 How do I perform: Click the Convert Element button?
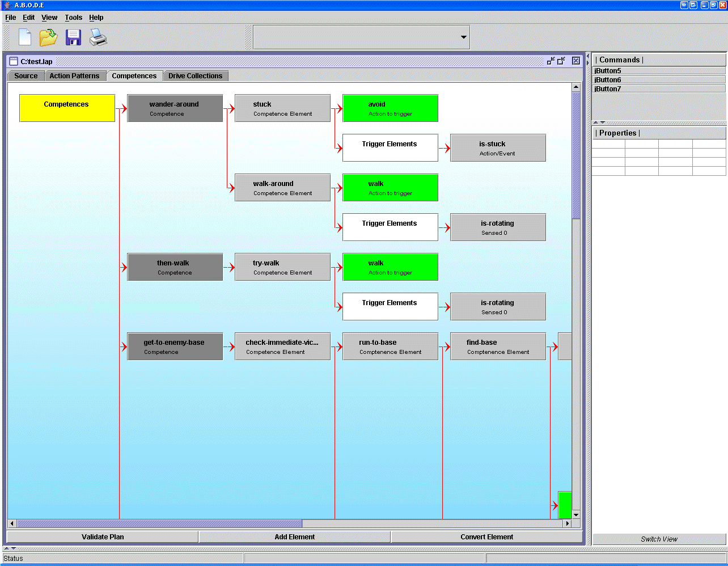coord(486,537)
